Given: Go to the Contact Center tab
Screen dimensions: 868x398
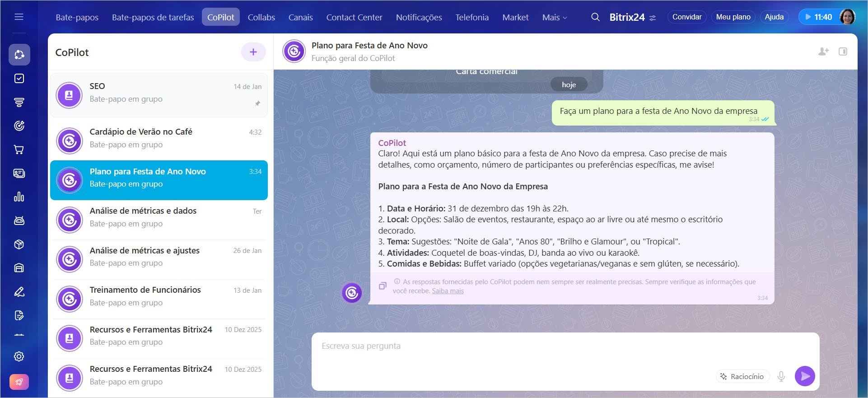Looking at the screenshot, I should click(354, 17).
